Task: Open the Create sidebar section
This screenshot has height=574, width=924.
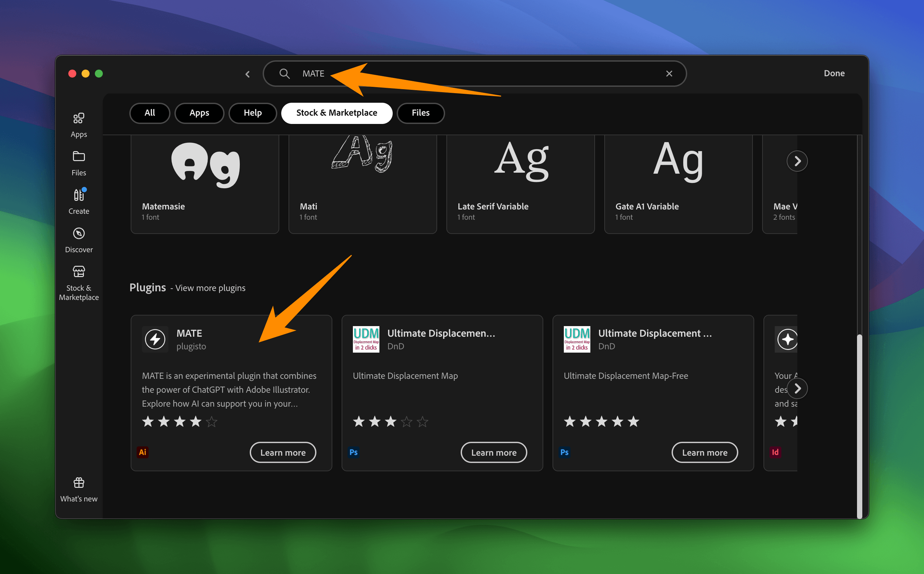Action: pos(79,195)
